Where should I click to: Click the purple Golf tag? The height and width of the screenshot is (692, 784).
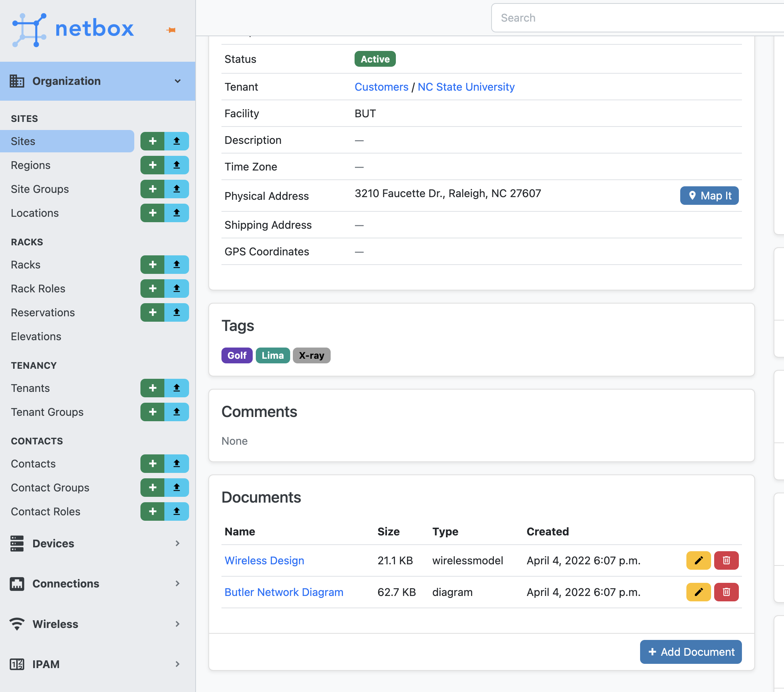pyautogui.click(x=237, y=355)
